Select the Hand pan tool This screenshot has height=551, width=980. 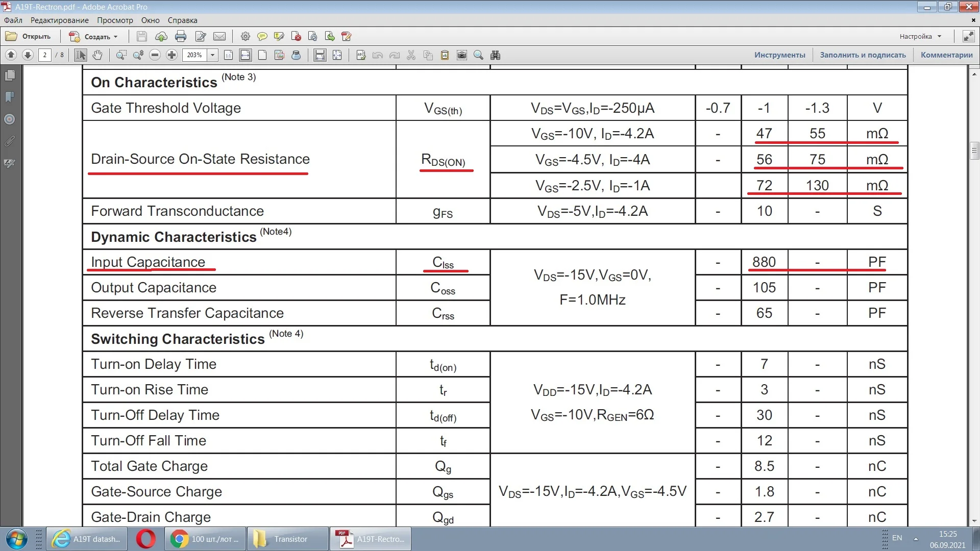(97, 55)
